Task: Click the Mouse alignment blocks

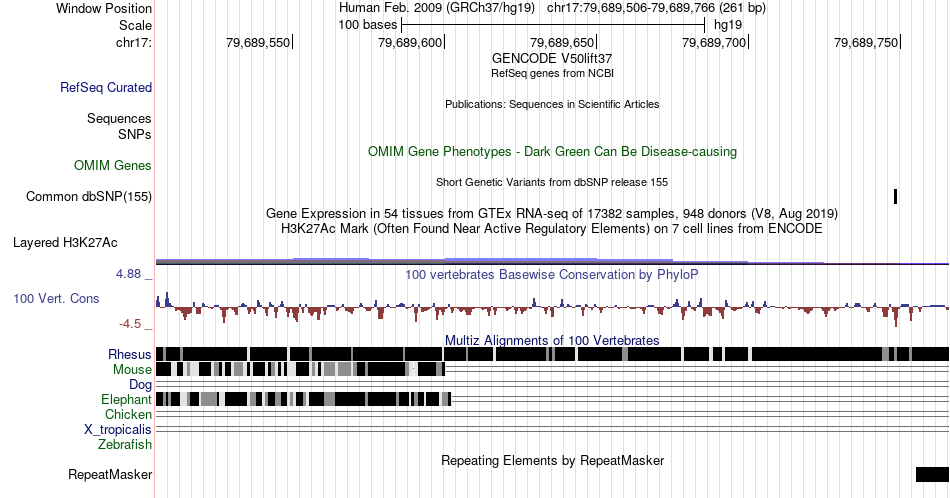Action: click(x=301, y=370)
